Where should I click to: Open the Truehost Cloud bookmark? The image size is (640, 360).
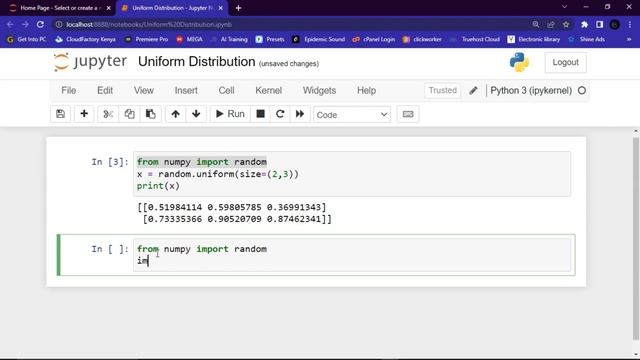pyautogui.click(x=475, y=39)
